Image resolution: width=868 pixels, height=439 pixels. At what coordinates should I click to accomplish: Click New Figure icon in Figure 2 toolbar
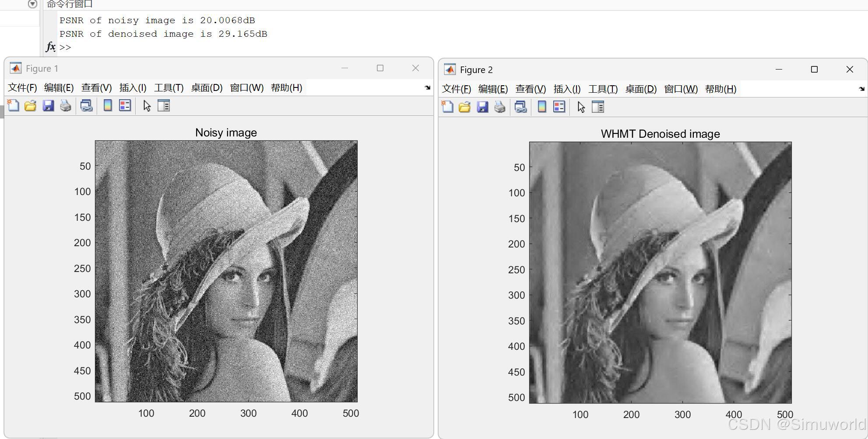tap(447, 107)
